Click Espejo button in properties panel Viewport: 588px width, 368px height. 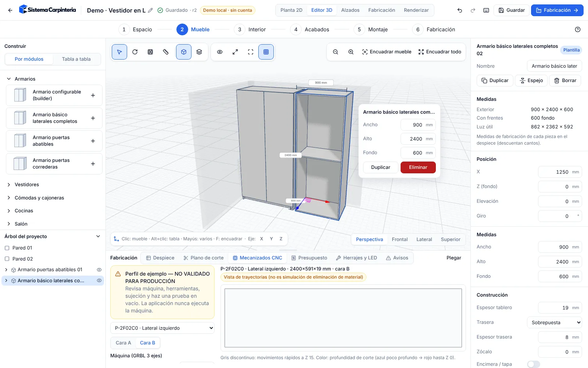coord(531,81)
